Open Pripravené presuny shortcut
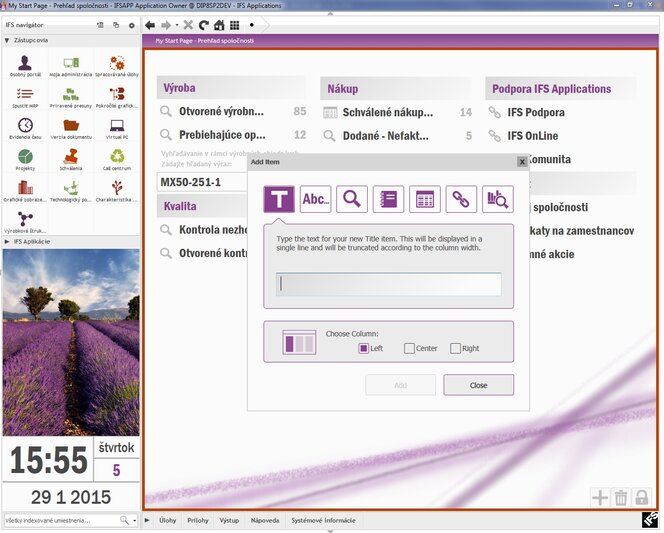 click(x=71, y=97)
